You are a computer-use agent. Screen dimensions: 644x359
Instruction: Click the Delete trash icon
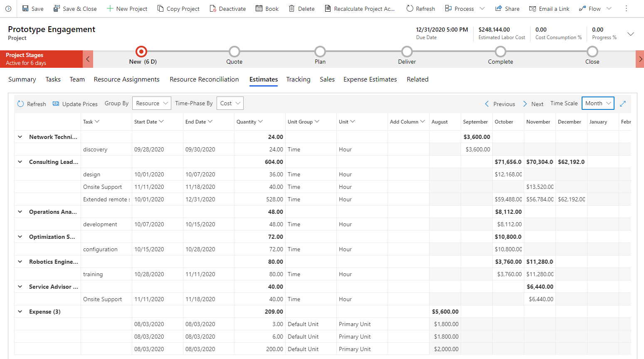click(292, 9)
